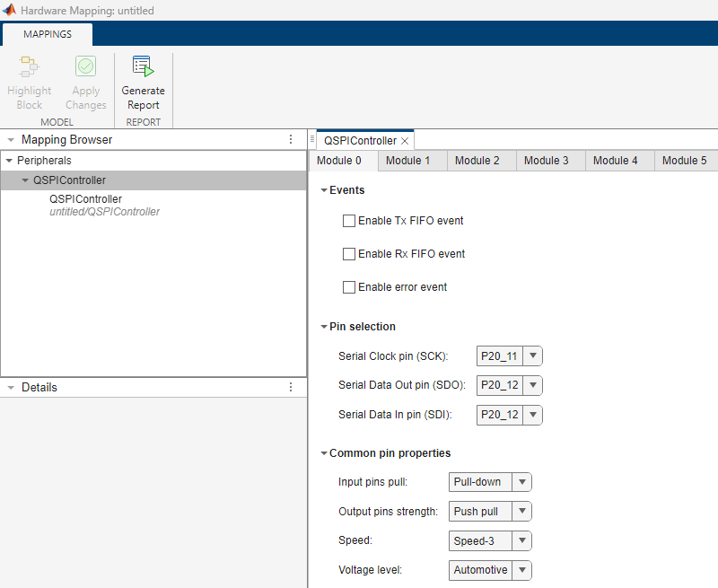Enable Rx FIFO event
The image size is (718, 588).
click(x=349, y=253)
